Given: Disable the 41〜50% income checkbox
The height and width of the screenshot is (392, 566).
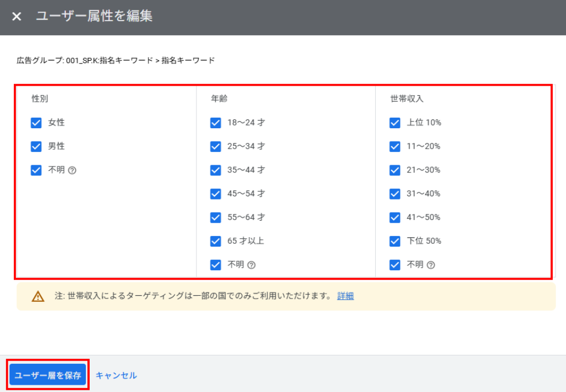Looking at the screenshot, I should (x=395, y=217).
